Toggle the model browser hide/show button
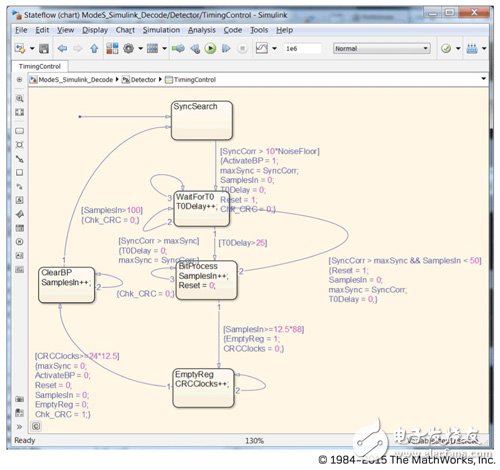The width and height of the screenshot is (500, 470). point(19,80)
